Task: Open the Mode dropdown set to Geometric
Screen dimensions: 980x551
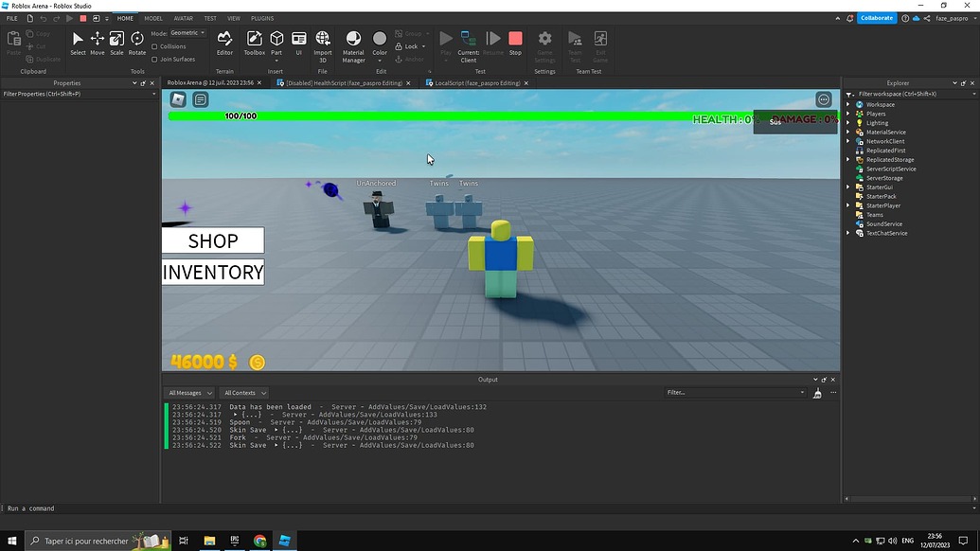Action: tap(186, 32)
